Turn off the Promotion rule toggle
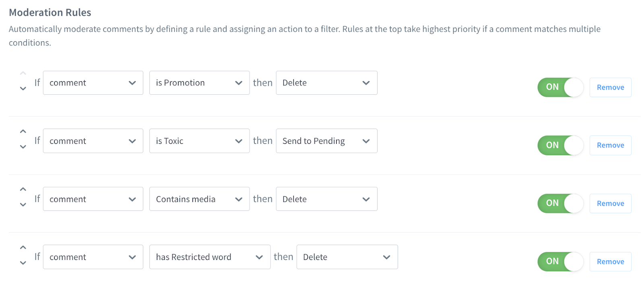The width and height of the screenshot is (644, 287). click(x=560, y=87)
